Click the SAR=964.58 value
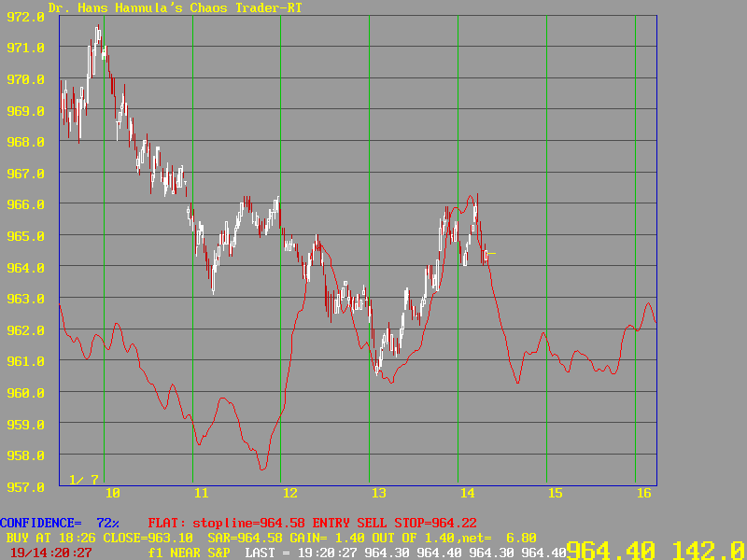Image resolution: width=747 pixels, height=560 pixels. 246,539
